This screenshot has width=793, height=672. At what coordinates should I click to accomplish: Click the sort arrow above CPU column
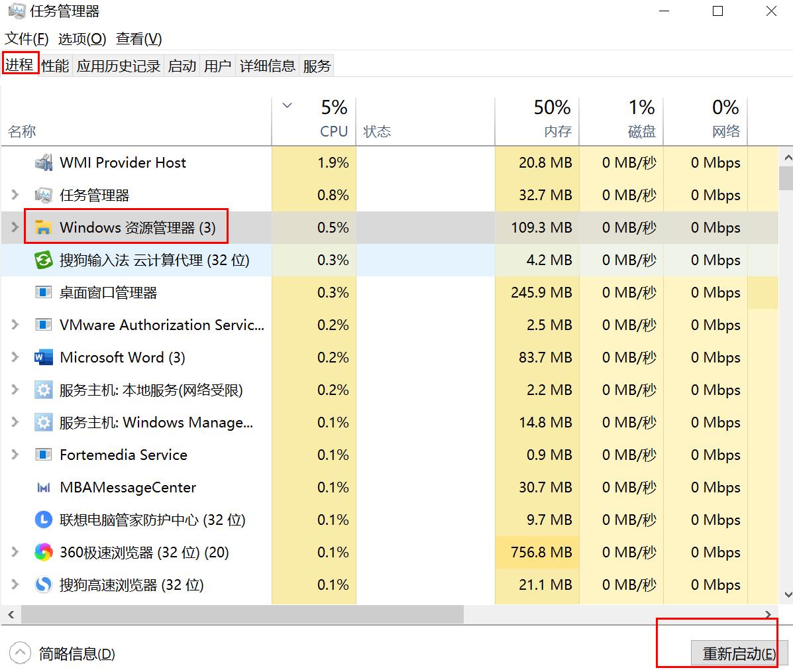point(287,105)
